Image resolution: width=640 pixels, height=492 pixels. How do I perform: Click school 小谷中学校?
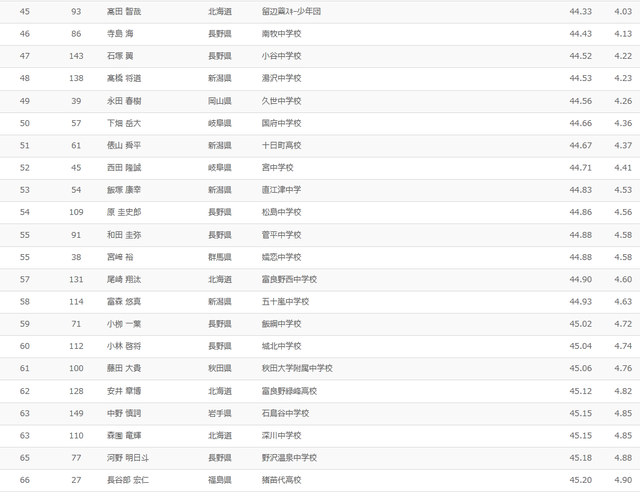[282, 56]
